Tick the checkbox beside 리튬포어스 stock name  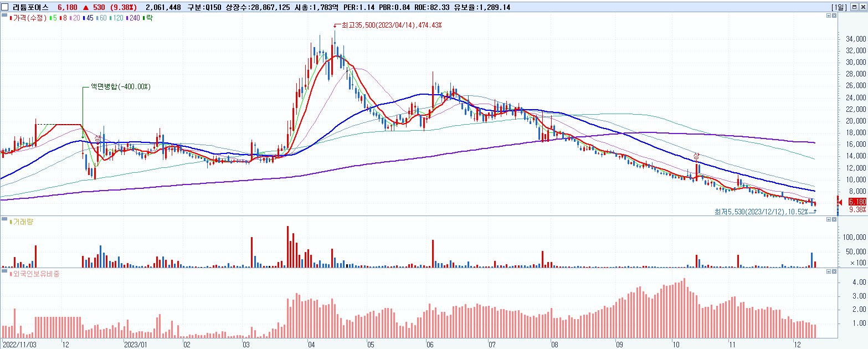[x=5, y=7]
